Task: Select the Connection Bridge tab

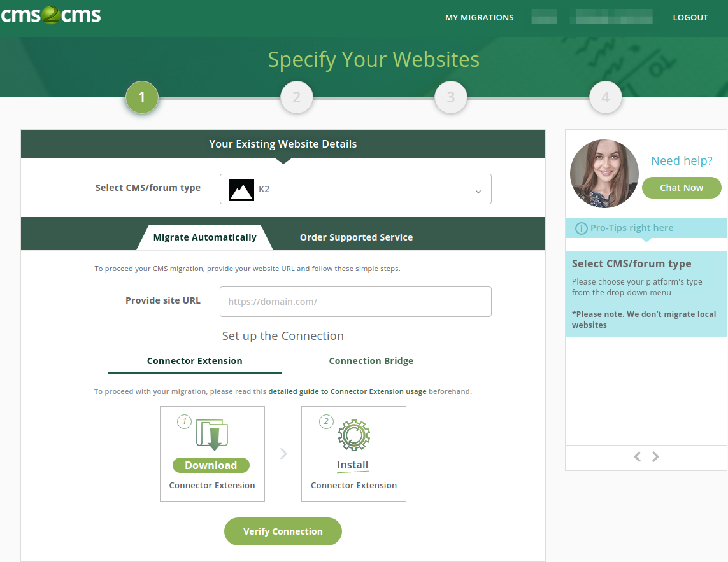Action: 371,361
